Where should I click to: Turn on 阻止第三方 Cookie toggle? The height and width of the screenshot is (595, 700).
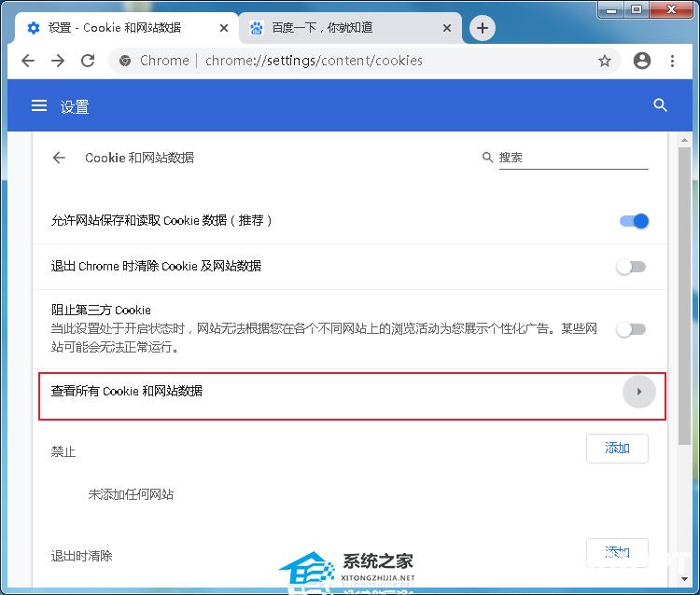[631, 329]
